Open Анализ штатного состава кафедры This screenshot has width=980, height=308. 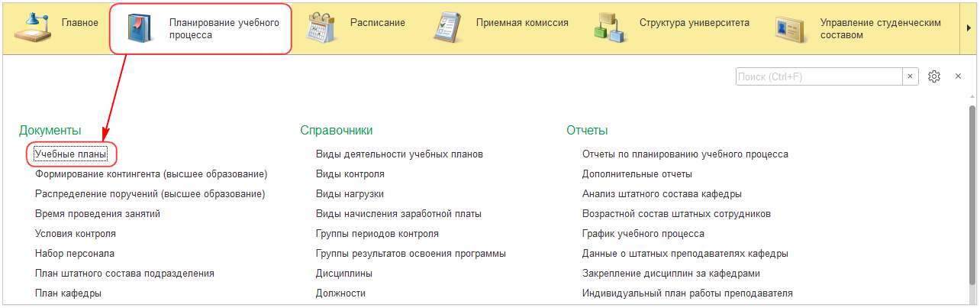click(662, 194)
